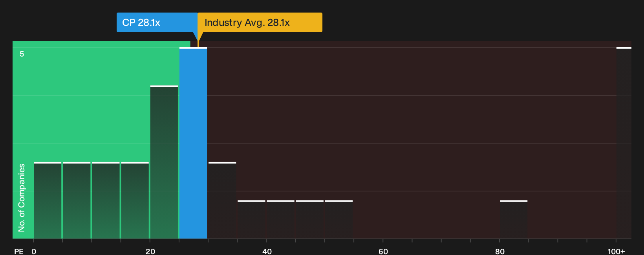The height and width of the screenshot is (255, 644).
Task: Select the histogram bar at PE 0-5
Action: (x=48, y=200)
